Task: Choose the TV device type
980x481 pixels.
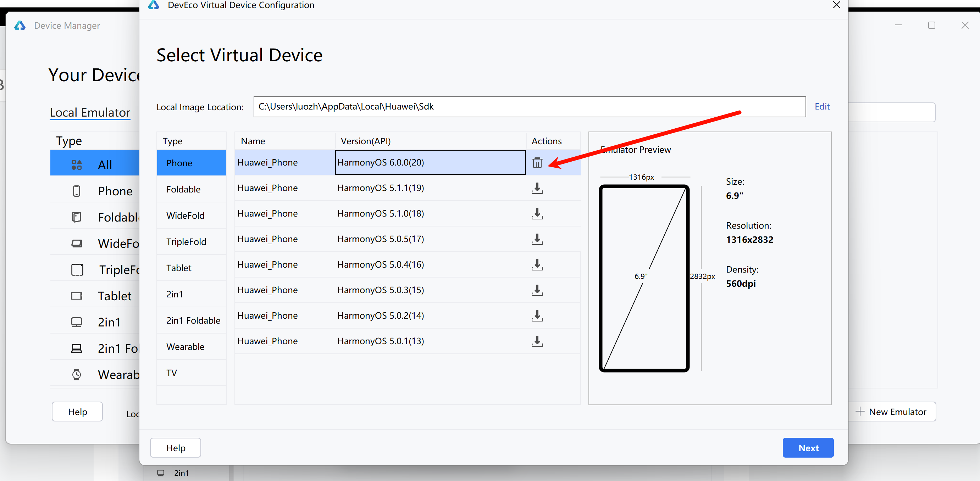Action: click(172, 373)
